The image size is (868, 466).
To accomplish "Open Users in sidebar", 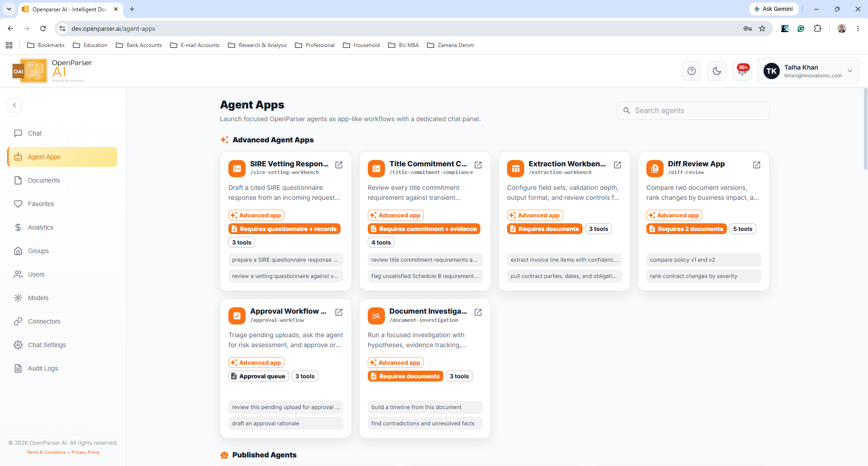I will tap(62, 274).
